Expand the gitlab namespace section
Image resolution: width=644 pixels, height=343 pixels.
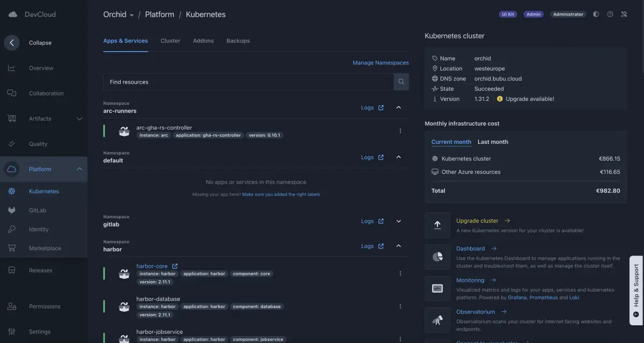[399, 221]
